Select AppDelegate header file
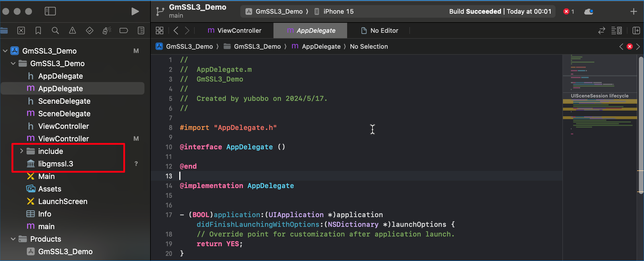This screenshot has height=261, width=644. click(61, 76)
